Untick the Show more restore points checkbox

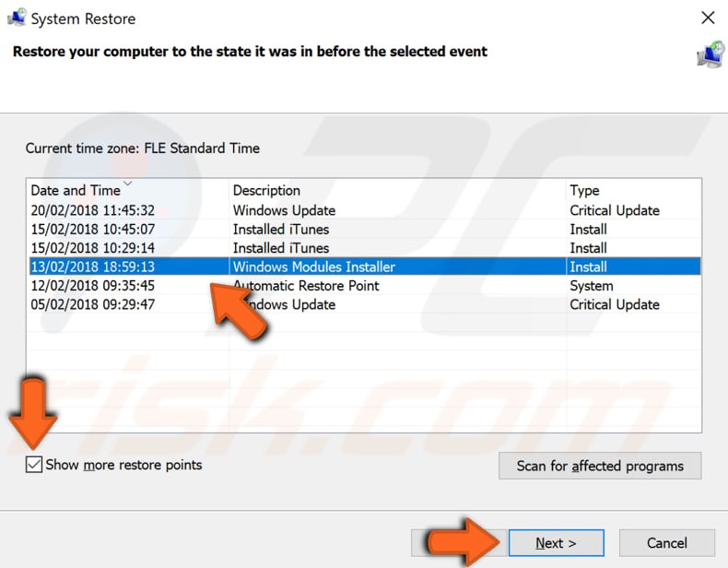pos(34,466)
